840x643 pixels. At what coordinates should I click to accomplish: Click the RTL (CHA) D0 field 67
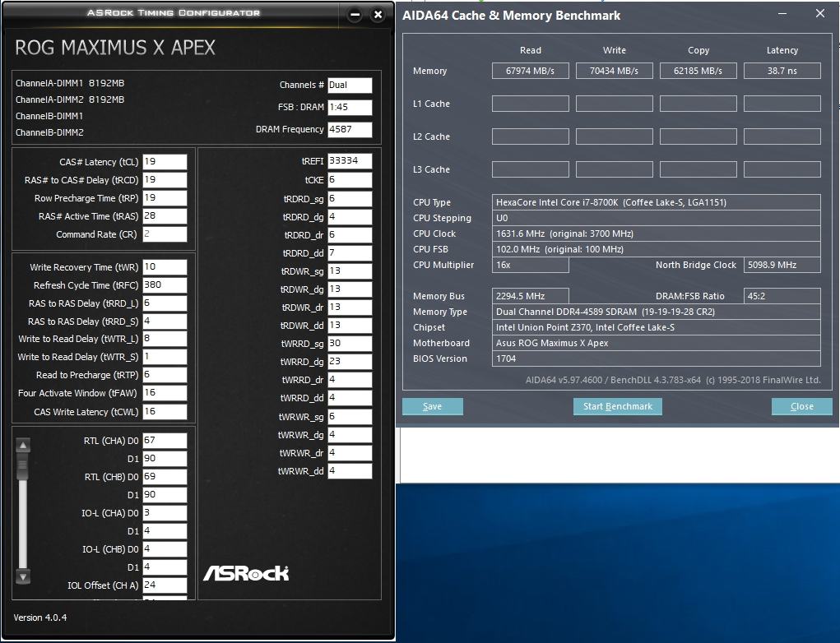(165, 441)
